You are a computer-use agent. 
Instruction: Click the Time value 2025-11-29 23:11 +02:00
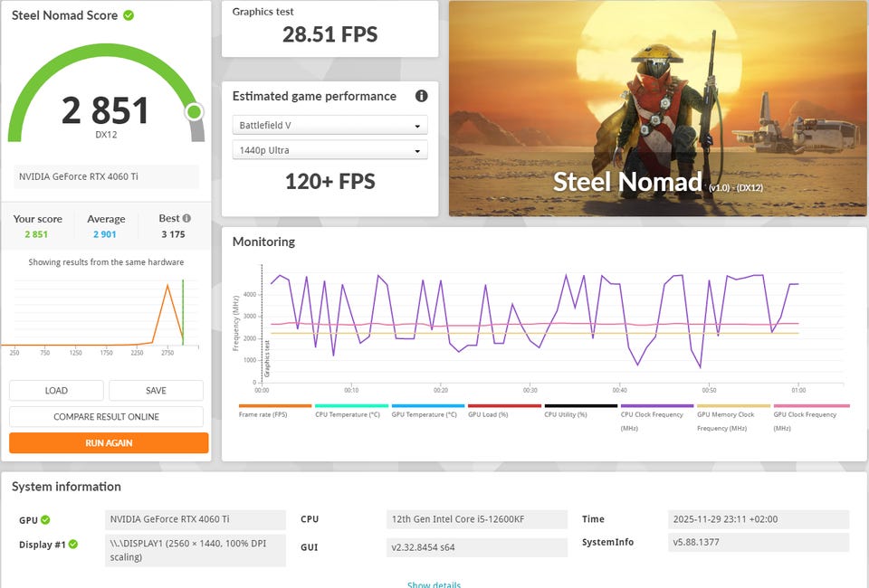coord(759,519)
